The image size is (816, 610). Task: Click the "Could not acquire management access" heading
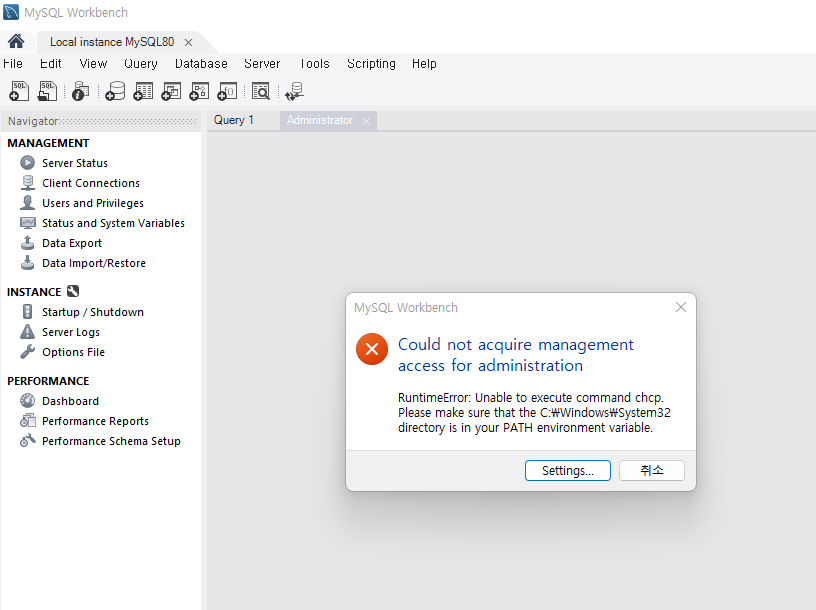click(x=516, y=355)
